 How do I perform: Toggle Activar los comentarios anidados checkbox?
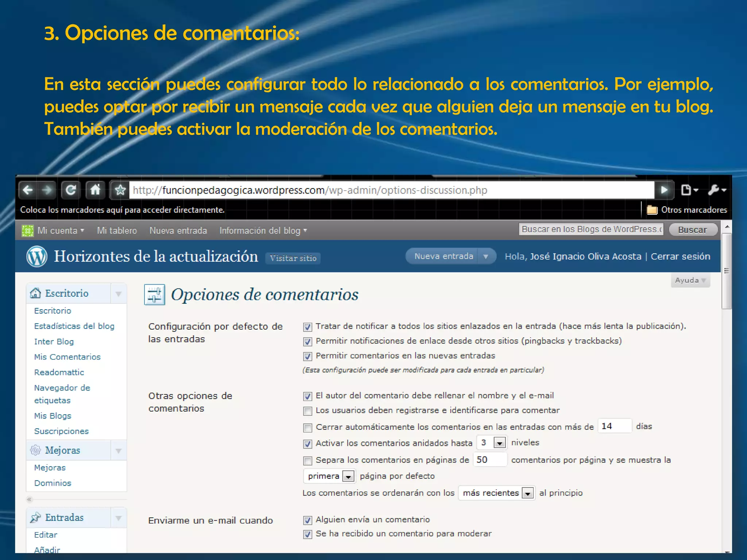pyautogui.click(x=307, y=444)
